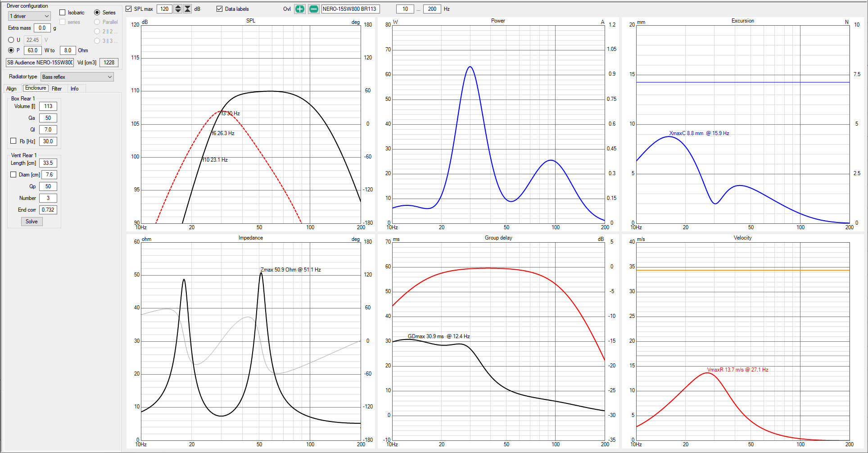This screenshot has height=453, width=868.
Task: Toggle the Data labels checkbox
Action: point(220,9)
